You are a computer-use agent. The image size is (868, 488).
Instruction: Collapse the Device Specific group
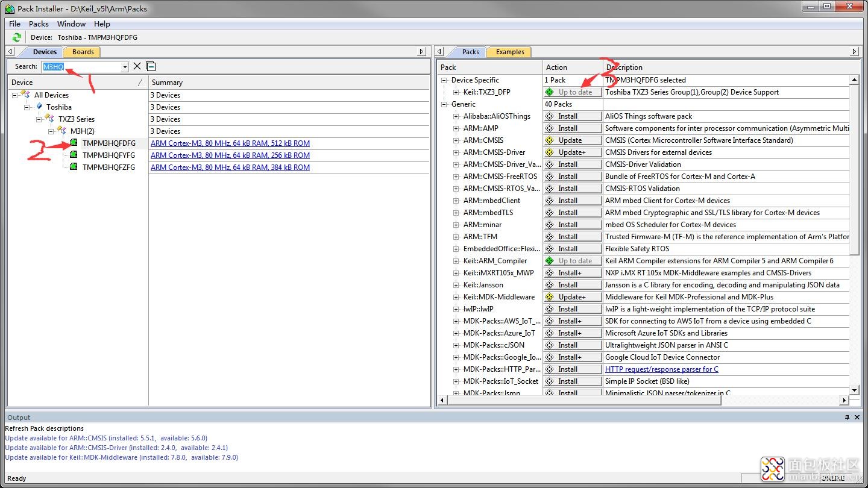click(x=444, y=80)
